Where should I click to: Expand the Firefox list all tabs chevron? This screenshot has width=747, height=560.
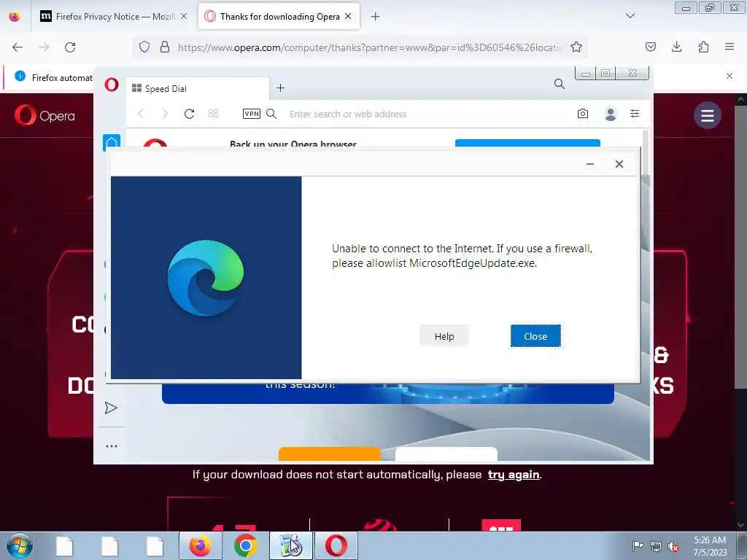(x=630, y=16)
